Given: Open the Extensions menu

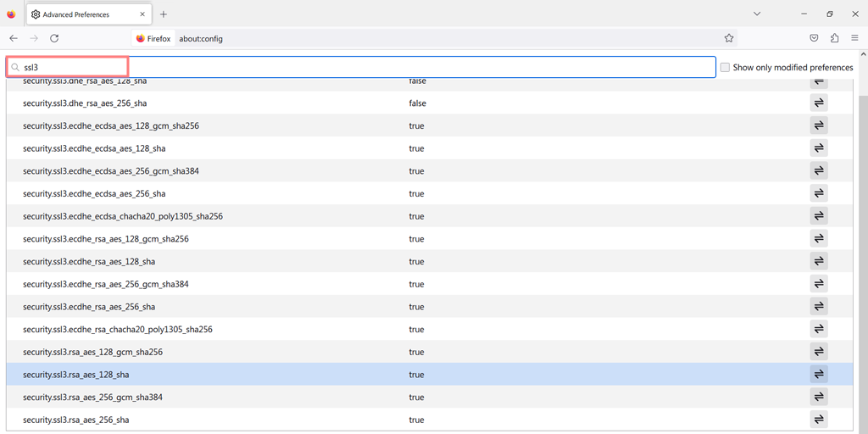Looking at the screenshot, I should tap(834, 38).
